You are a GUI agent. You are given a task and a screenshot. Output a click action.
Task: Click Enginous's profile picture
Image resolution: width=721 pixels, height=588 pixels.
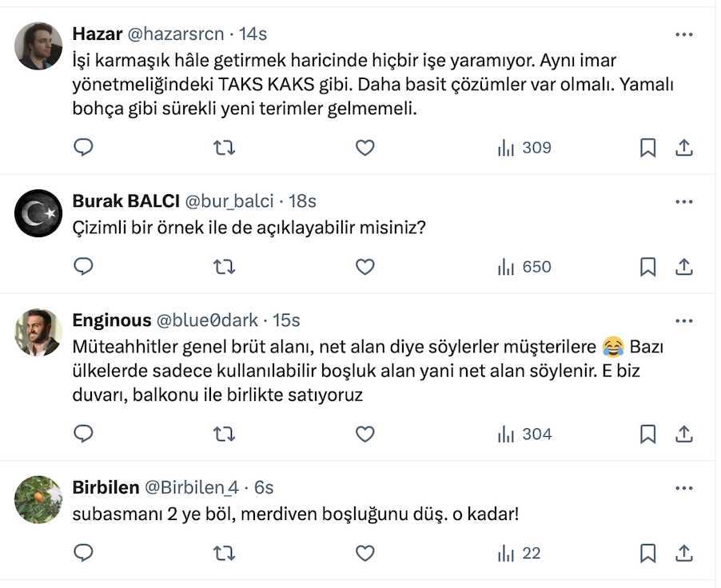point(38,332)
